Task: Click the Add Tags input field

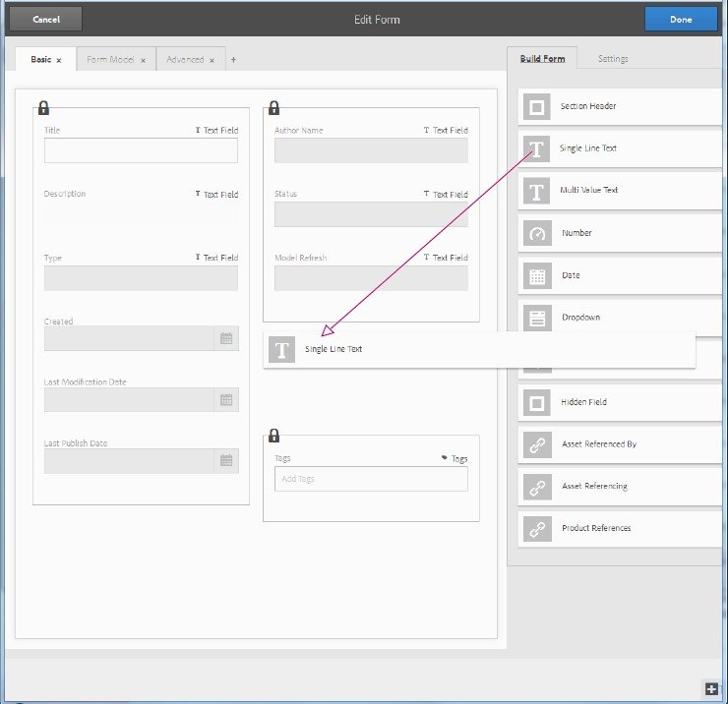Action: click(x=371, y=479)
